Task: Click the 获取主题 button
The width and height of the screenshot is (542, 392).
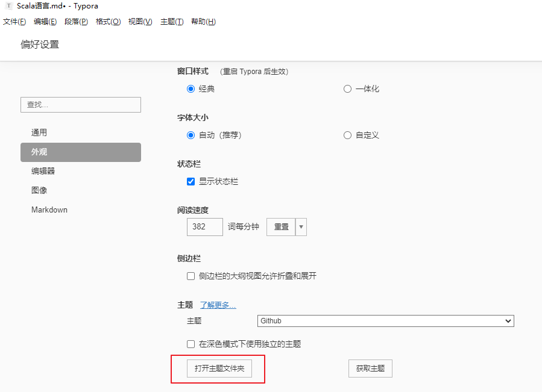Action: click(x=370, y=369)
